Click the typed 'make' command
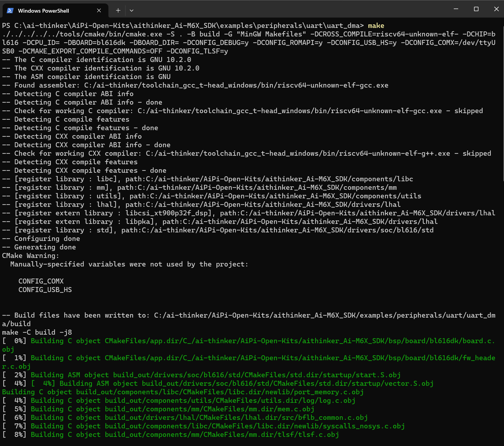Screen dimensions: 504x446 pos(376,26)
